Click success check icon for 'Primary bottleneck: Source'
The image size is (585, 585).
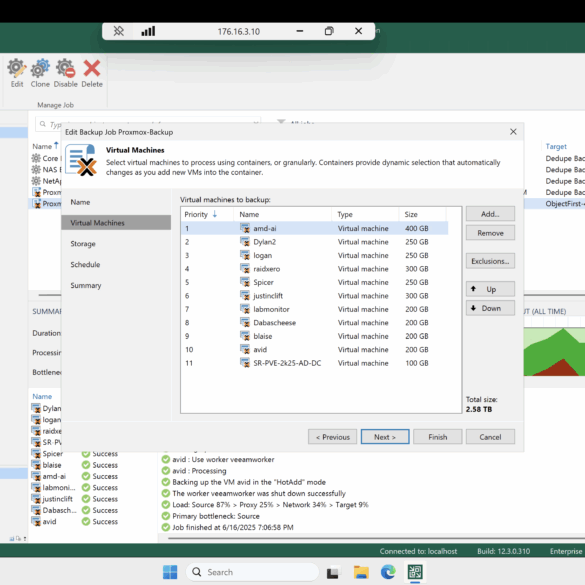pos(166,516)
